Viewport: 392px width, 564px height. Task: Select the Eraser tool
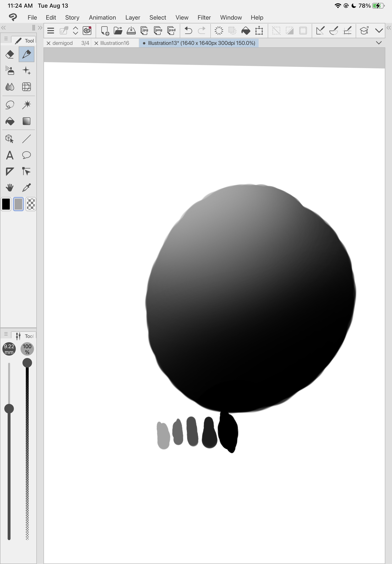coord(10,54)
